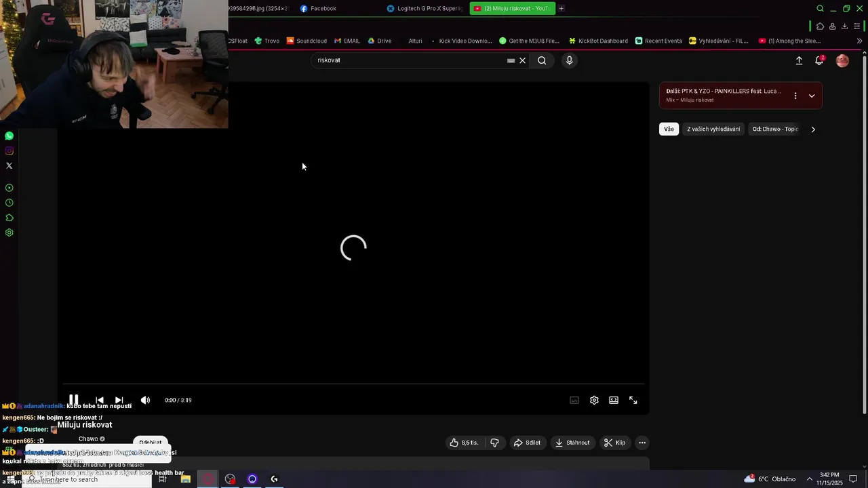Open the EMAIL bookmark
This screenshot has height=488, width=868.
347,41
